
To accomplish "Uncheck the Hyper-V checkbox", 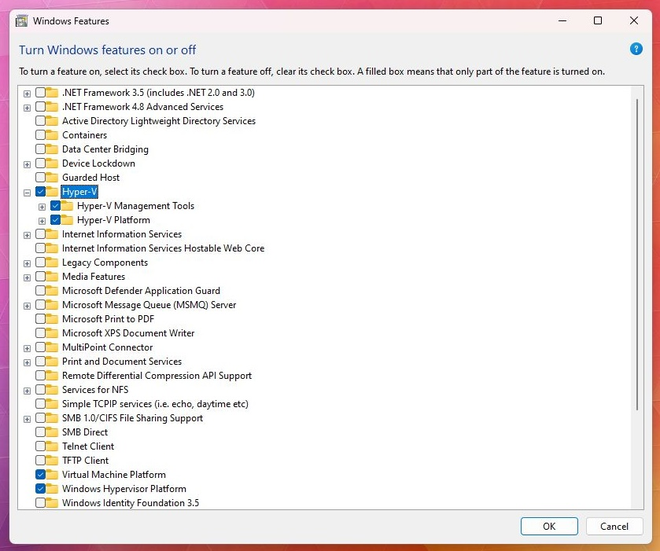I will tap(40, 192).
